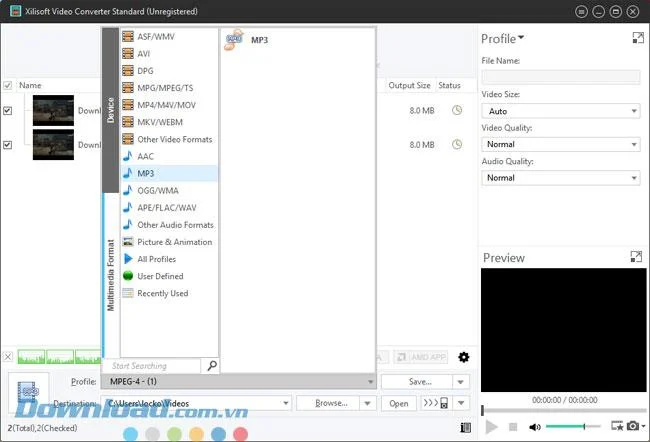
Task: Select APE/FLAC/WAV audio category
Action: tap(169, 208)
